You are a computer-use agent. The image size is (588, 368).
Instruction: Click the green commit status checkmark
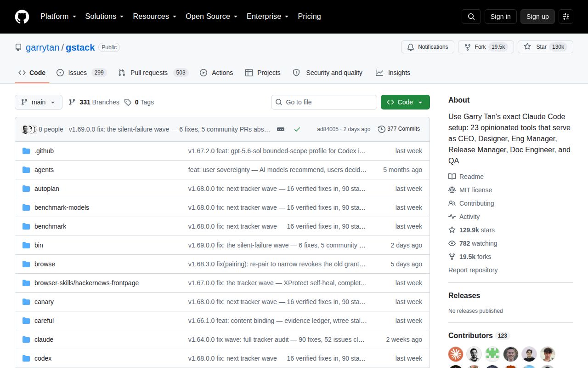coord(297,129)
